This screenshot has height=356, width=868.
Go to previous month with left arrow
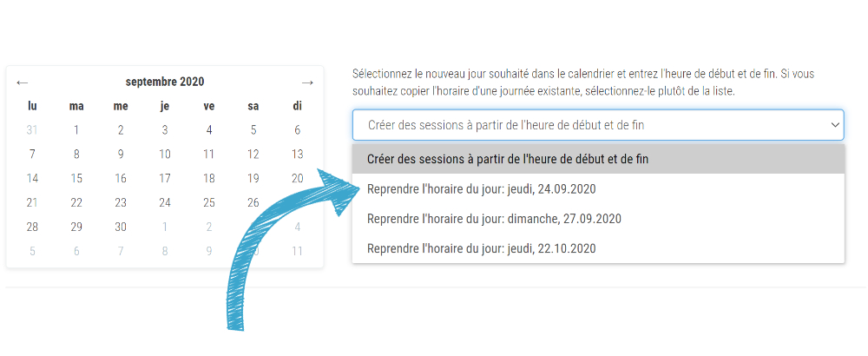tap(23, 82)
